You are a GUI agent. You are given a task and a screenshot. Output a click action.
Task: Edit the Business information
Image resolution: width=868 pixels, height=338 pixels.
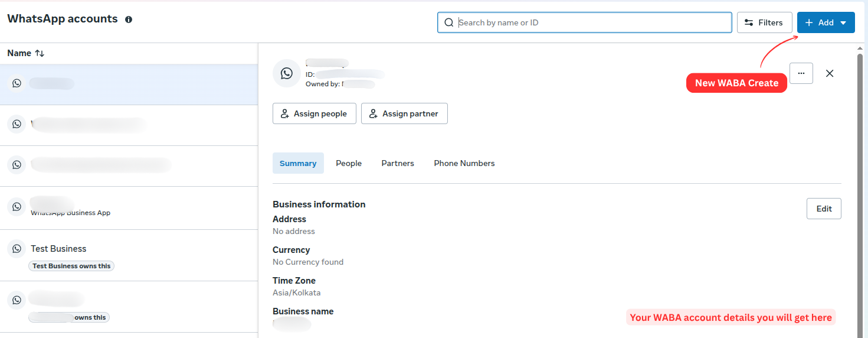tap(824, 209)
